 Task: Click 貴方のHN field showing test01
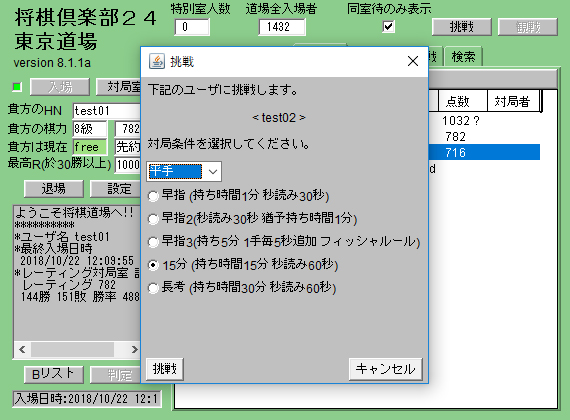coord(107,111)
